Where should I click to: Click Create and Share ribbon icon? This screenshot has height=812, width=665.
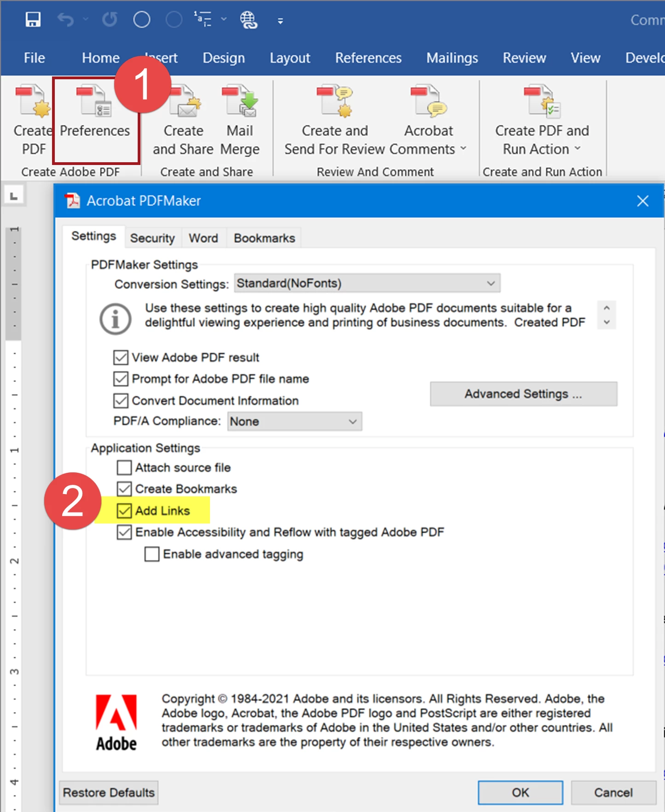[x=183, y=121]
